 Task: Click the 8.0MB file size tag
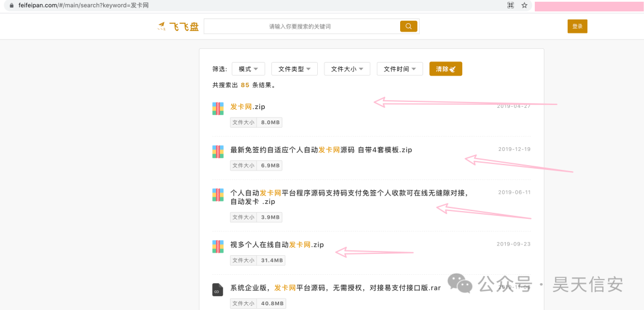(x=256, y=122)
